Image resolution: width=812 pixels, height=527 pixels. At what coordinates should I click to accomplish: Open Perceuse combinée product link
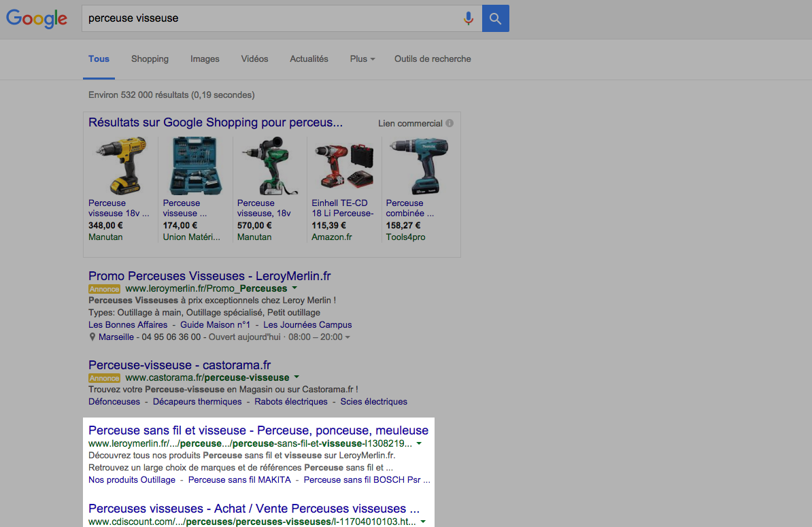(409, 208)
